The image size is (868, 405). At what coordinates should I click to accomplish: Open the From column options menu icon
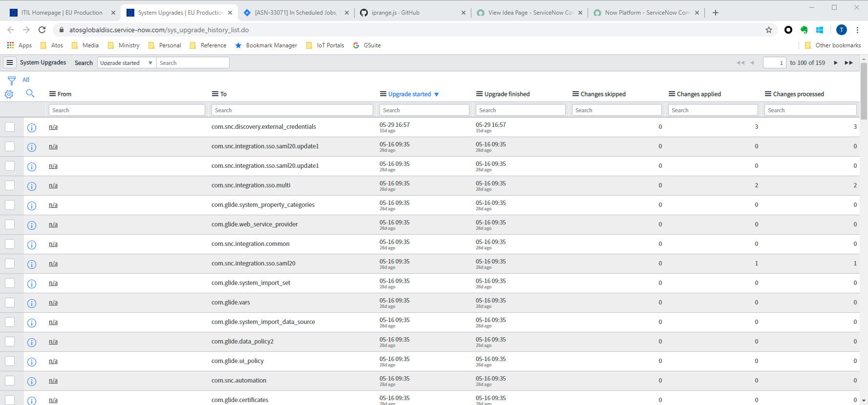[x=52, y=94]
